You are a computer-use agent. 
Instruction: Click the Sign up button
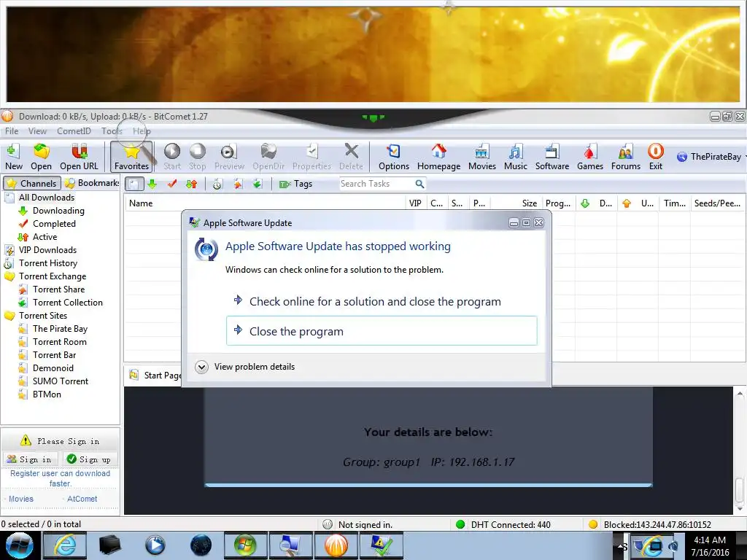click(x=90, y=459)
